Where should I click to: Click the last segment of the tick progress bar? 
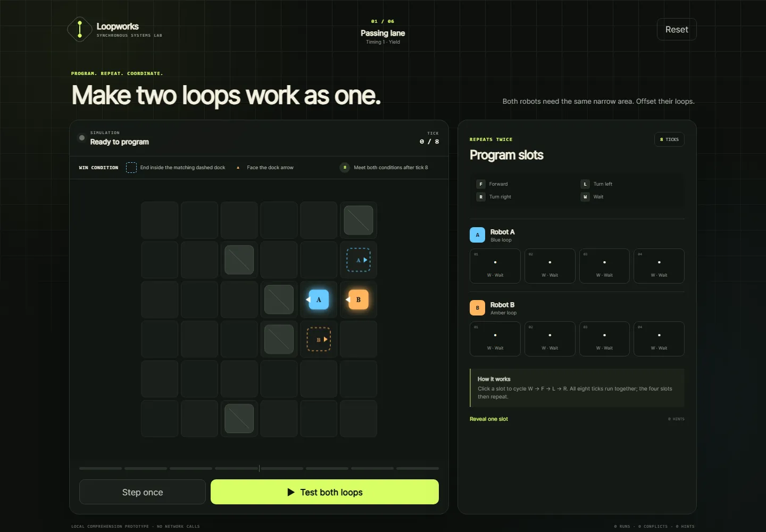418,468
